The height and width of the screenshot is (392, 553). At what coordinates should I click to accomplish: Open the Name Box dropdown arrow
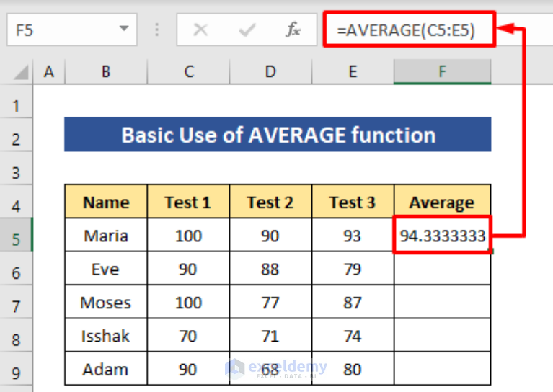[x=124, y=29]
